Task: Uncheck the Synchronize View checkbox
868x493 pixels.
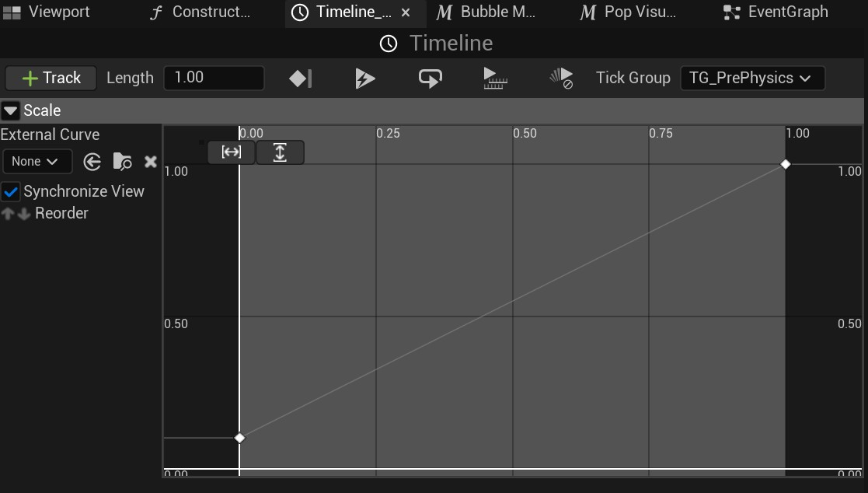Action: coord(11,192)
